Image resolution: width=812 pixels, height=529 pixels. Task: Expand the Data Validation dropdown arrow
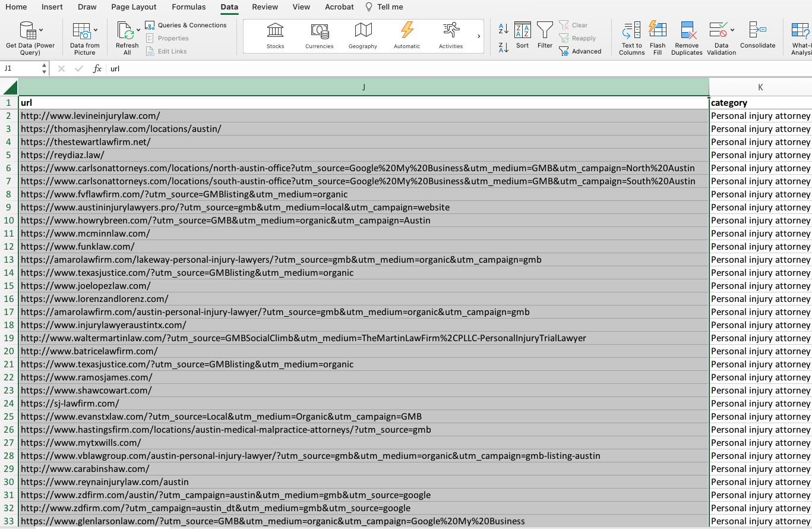point(732,30)
